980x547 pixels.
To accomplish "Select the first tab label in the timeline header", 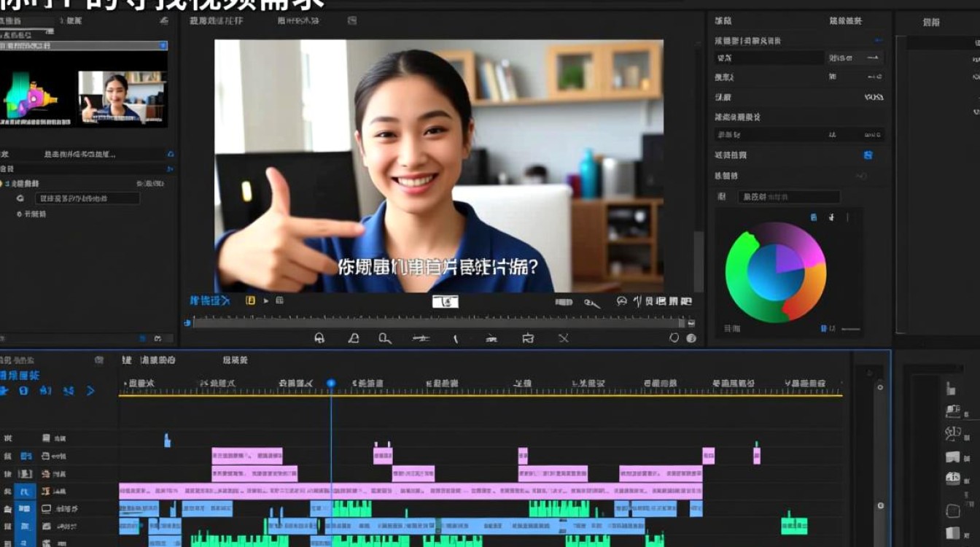I will [126, 360].
